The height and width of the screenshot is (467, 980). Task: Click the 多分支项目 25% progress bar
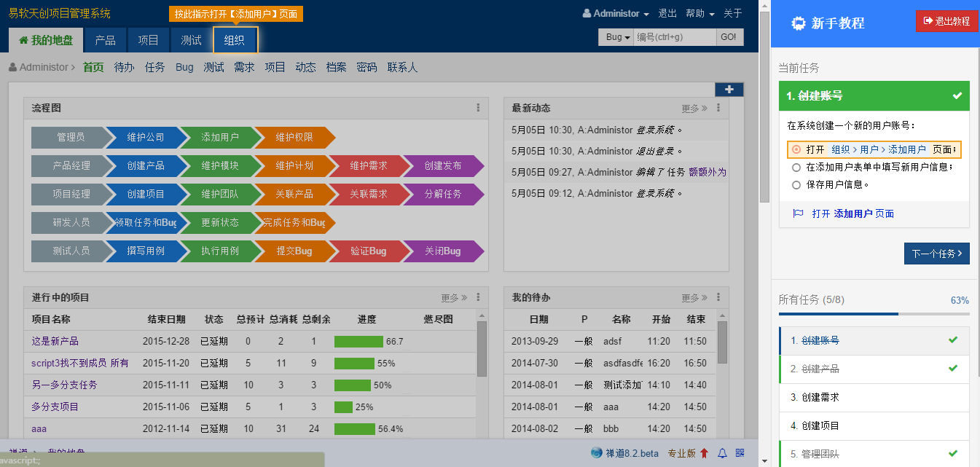click(343, 407)
